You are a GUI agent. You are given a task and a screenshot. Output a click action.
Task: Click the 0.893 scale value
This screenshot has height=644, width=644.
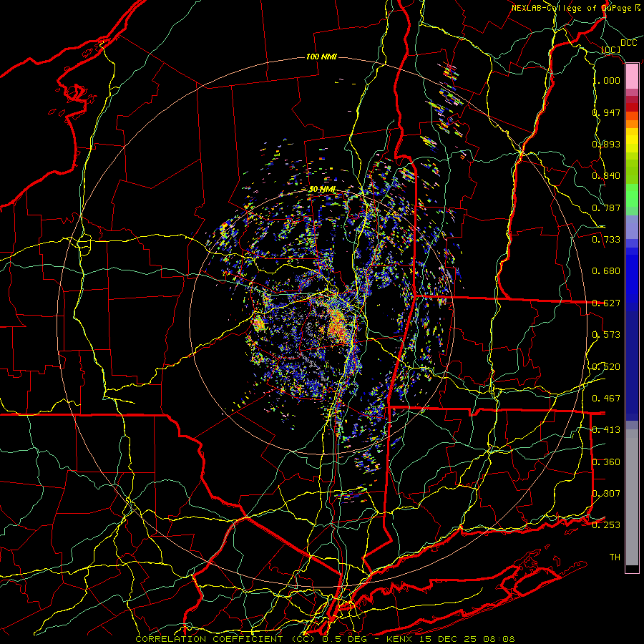606,144
